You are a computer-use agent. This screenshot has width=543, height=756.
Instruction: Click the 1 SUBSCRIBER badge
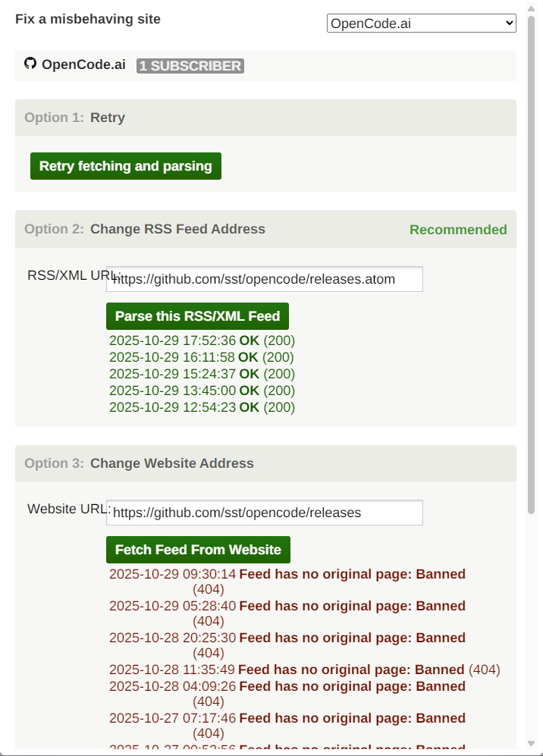pos(190,66)
